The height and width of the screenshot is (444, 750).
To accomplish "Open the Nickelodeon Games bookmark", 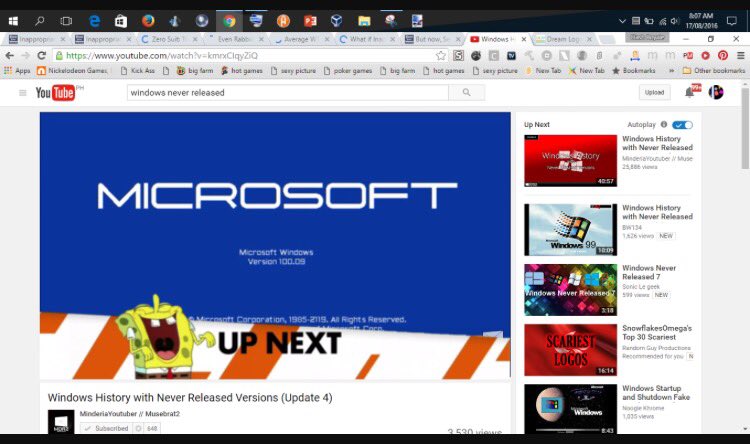I will (73, 70).
